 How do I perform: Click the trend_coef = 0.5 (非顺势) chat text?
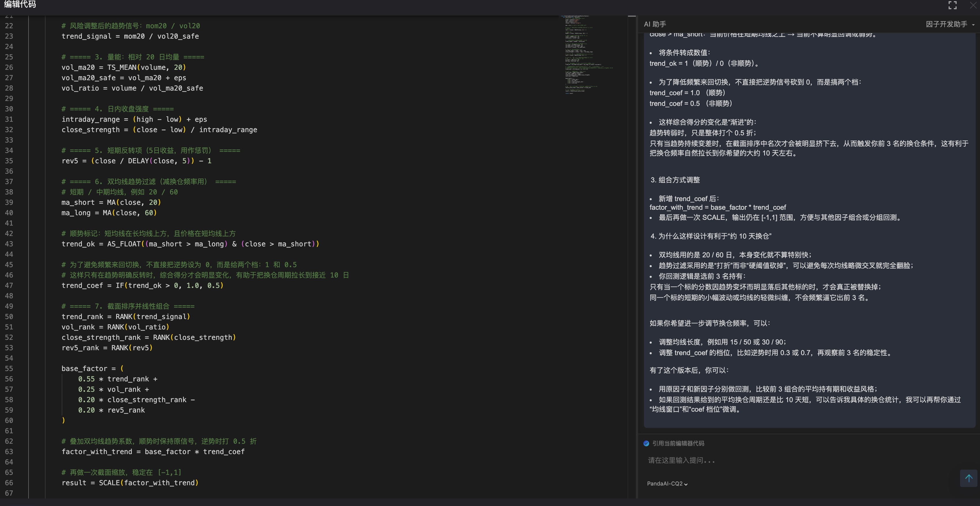pyautogui.click(x=691, y=104)
